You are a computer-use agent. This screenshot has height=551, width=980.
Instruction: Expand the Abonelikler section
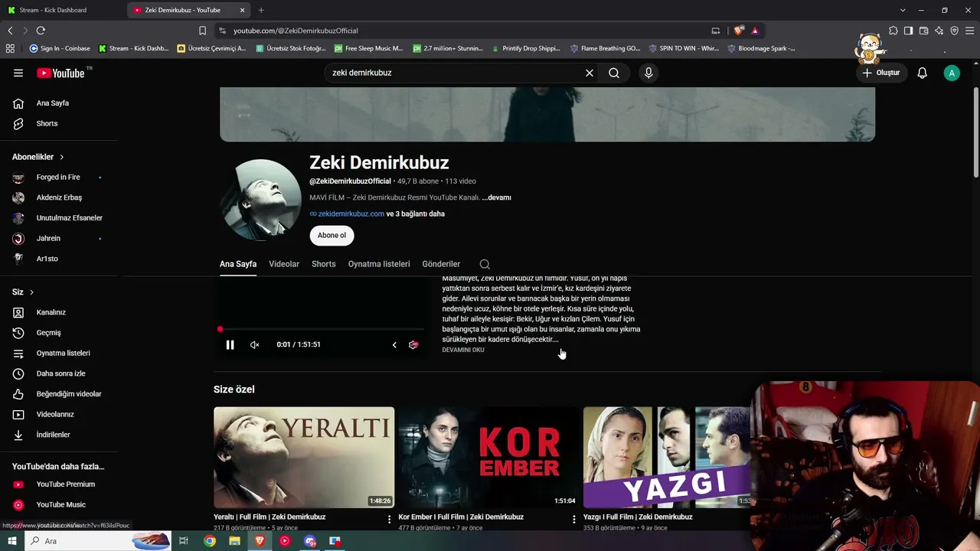click(38, 157)
